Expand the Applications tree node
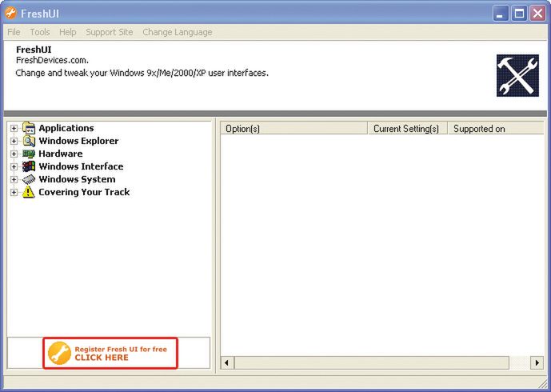551x392 pixels. pyautogui.click(x=14, y=128)
